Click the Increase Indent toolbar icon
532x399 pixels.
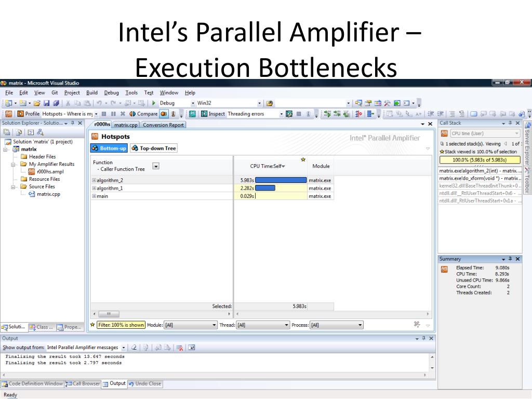click(x=441, y=114)
